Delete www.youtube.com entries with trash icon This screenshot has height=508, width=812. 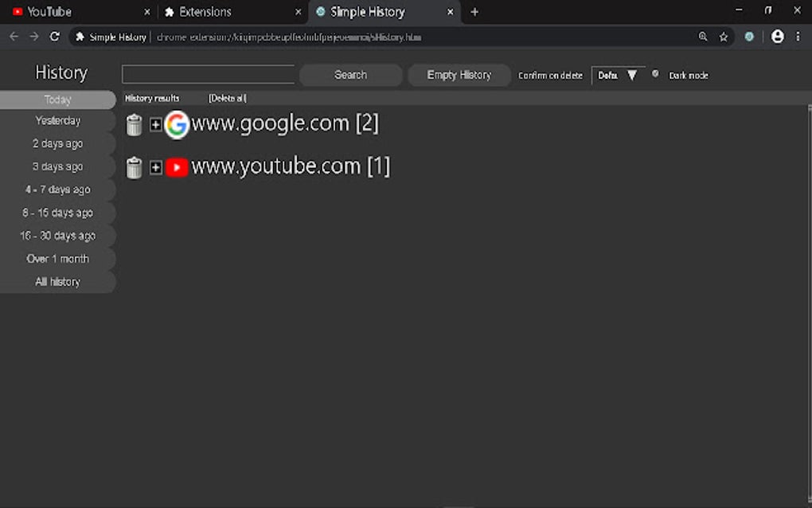coord(134,168)
